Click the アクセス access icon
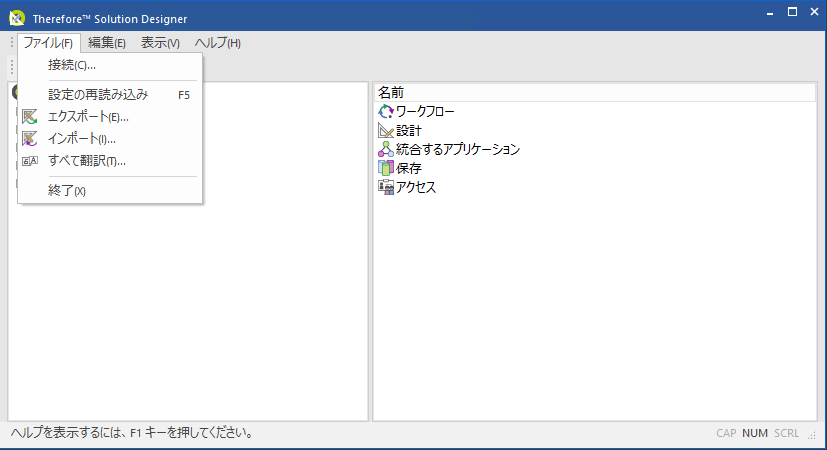827x450 pixels. (x=386, y=187)
